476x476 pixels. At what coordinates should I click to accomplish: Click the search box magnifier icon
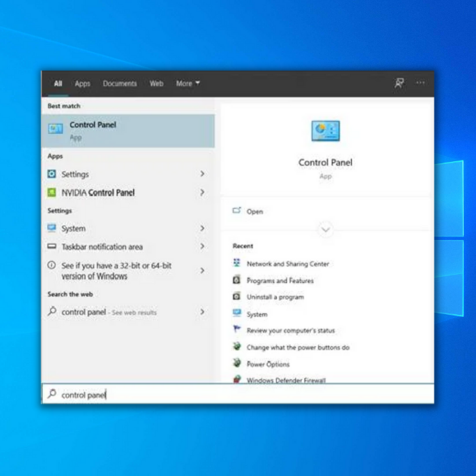point(52,394)
